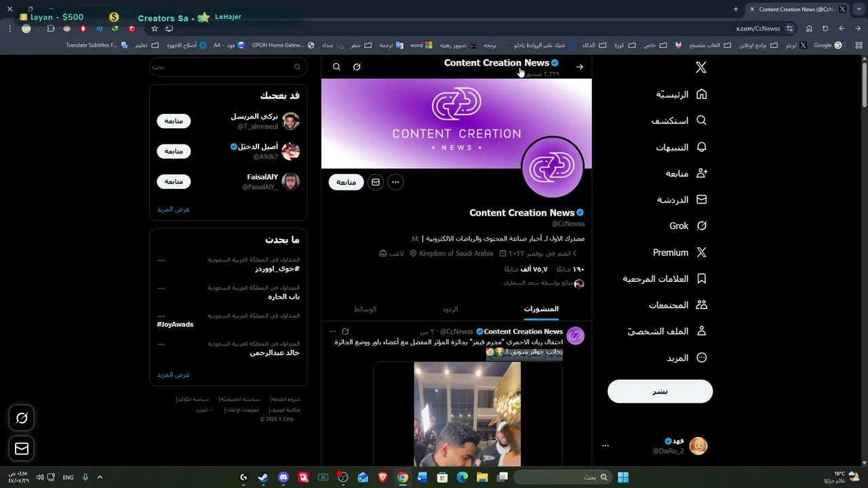
Task: Open Premium from the sidebar
Action: [x=679, y=252]
